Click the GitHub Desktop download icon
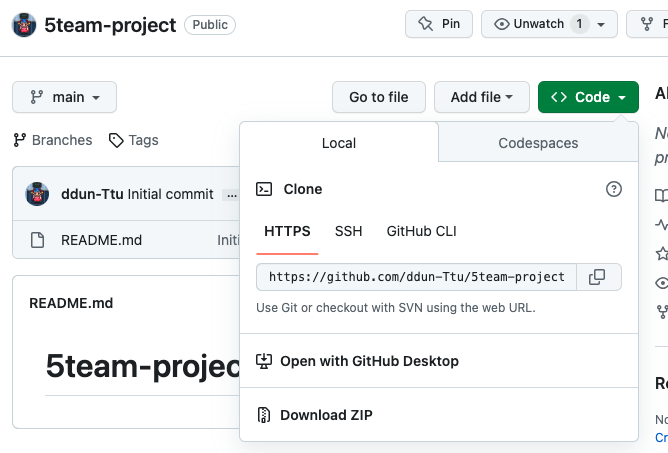Viewport: 668px width, 453px height. click(x=264, y=361)
